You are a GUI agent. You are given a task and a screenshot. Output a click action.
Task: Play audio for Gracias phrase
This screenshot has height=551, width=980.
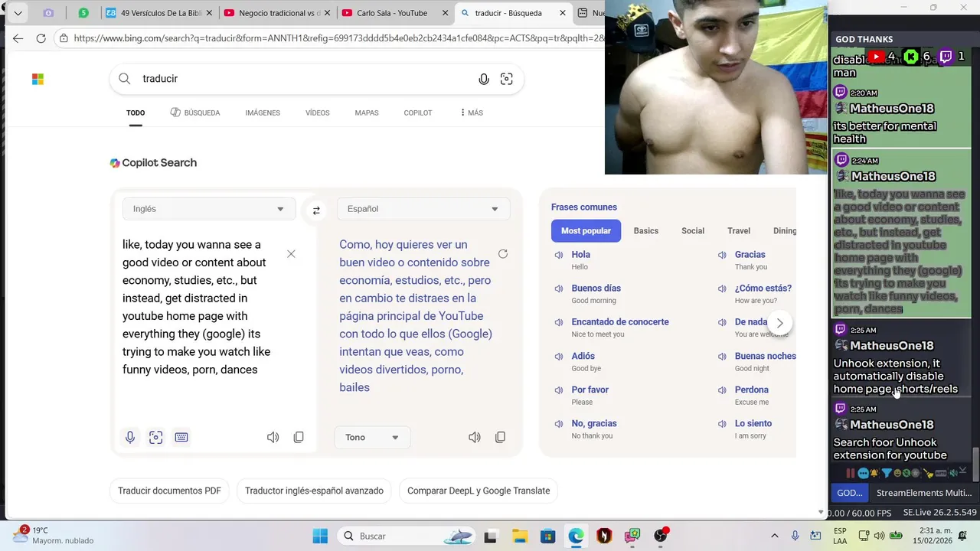(722, 255)
